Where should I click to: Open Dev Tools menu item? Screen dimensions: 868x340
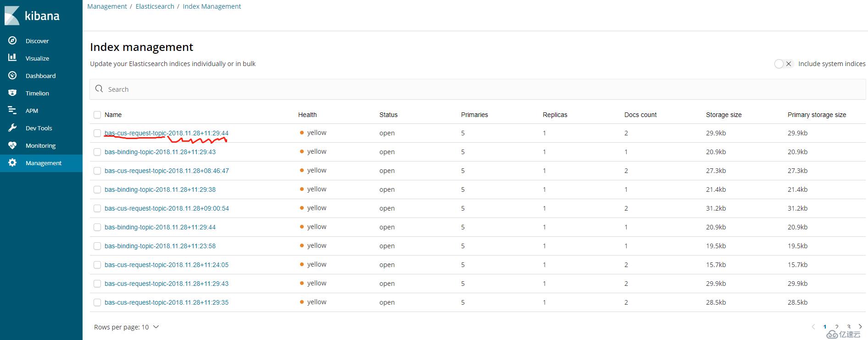(x=39, y=128)
